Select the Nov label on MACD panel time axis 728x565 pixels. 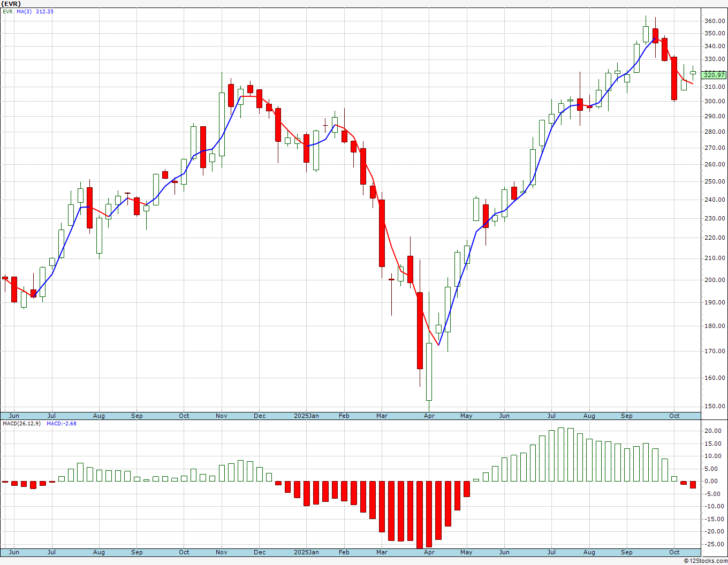[x=222, y=552]
